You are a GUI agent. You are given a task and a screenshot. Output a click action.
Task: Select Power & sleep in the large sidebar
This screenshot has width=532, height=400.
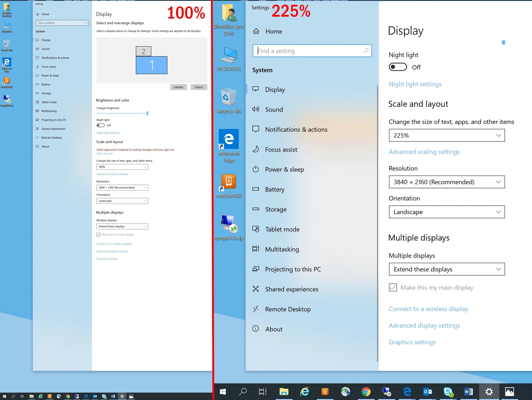[x=284, y=169]
